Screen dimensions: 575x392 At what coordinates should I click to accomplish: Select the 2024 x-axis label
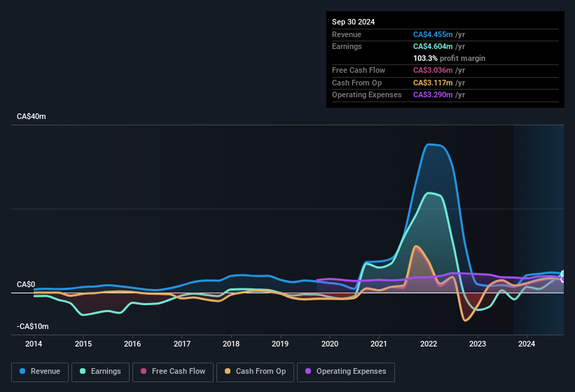pyautogui.click(x=527, y=344)
